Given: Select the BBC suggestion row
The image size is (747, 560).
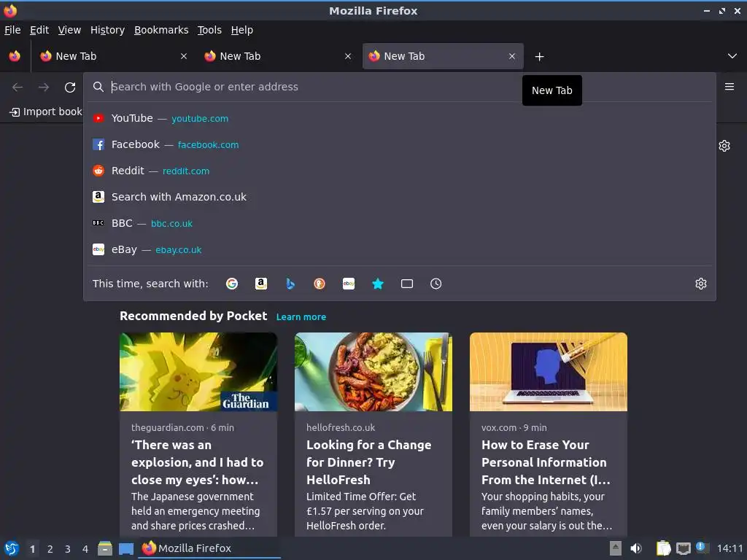Looking at the screenshot, I should click(400, 223).
